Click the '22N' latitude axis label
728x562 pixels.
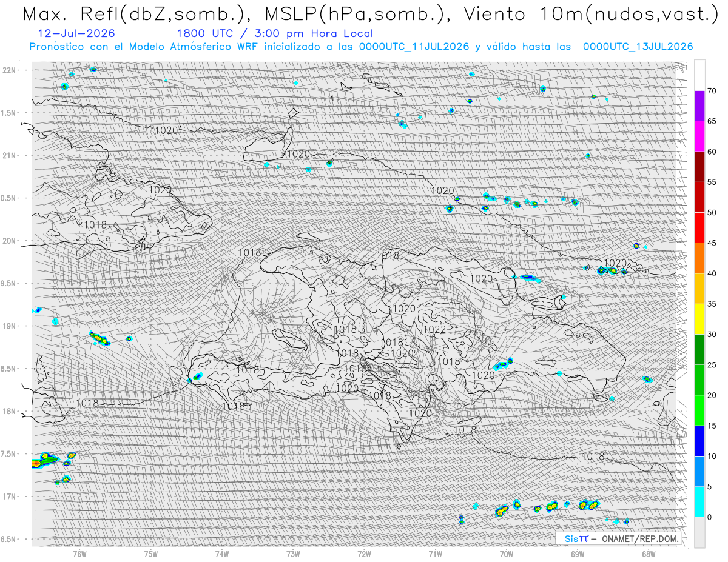coord(10,70)
